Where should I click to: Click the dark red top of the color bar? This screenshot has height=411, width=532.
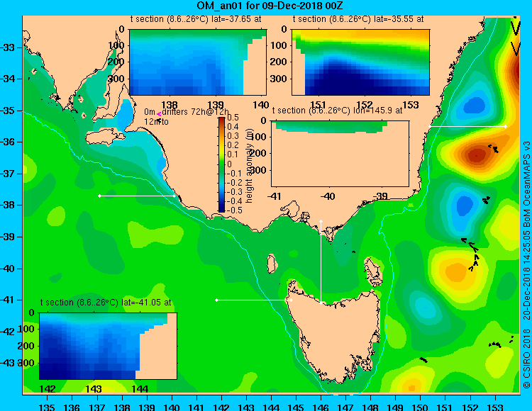221,120
